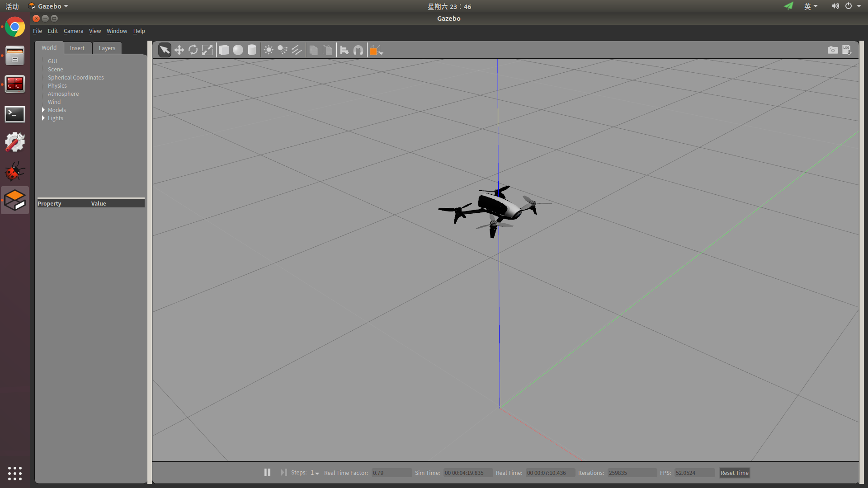
Task: Activate the scale mode tool
Action: (207, 50)
